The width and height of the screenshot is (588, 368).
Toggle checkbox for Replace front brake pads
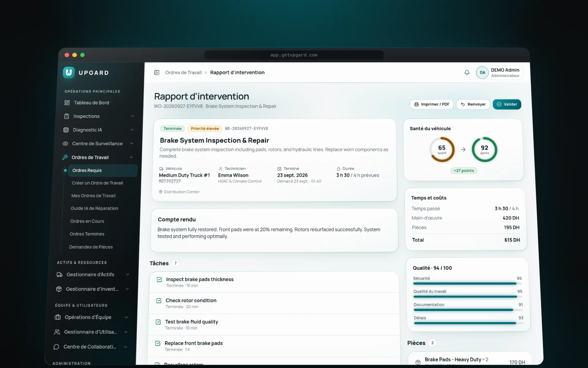[158, 343]
